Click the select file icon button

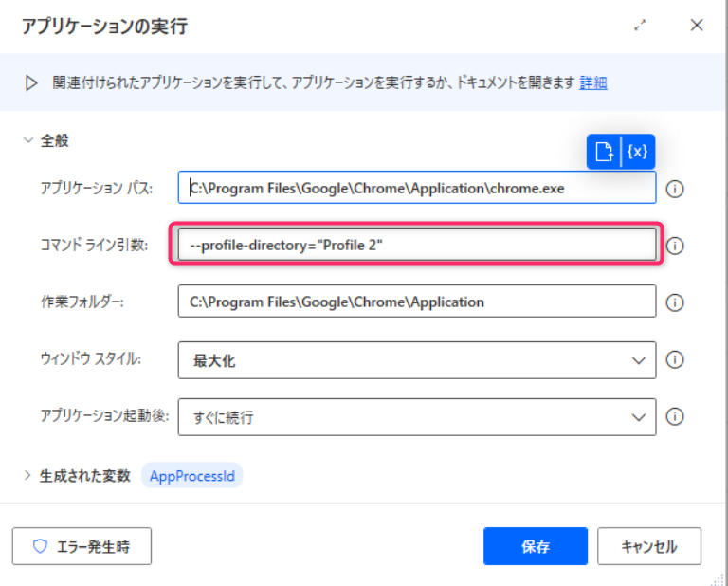tap(604, 152)
